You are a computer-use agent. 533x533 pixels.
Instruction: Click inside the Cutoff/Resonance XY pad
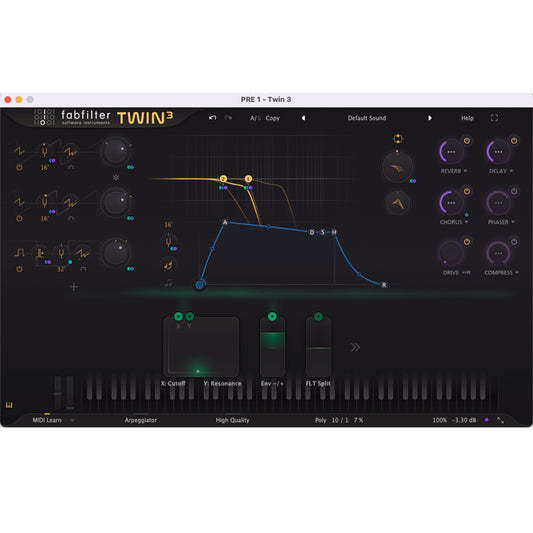(201, 347)
